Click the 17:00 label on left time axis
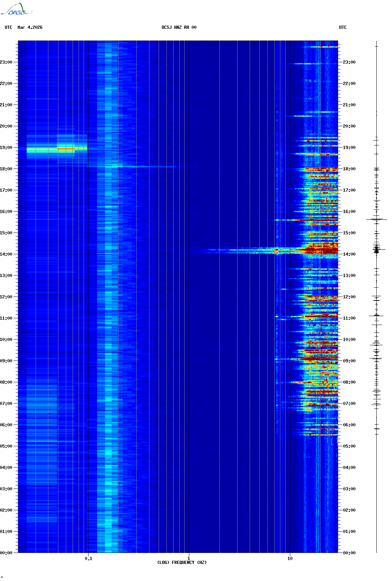The height and width of the screenshot is (581, 392). pos(6,190)
